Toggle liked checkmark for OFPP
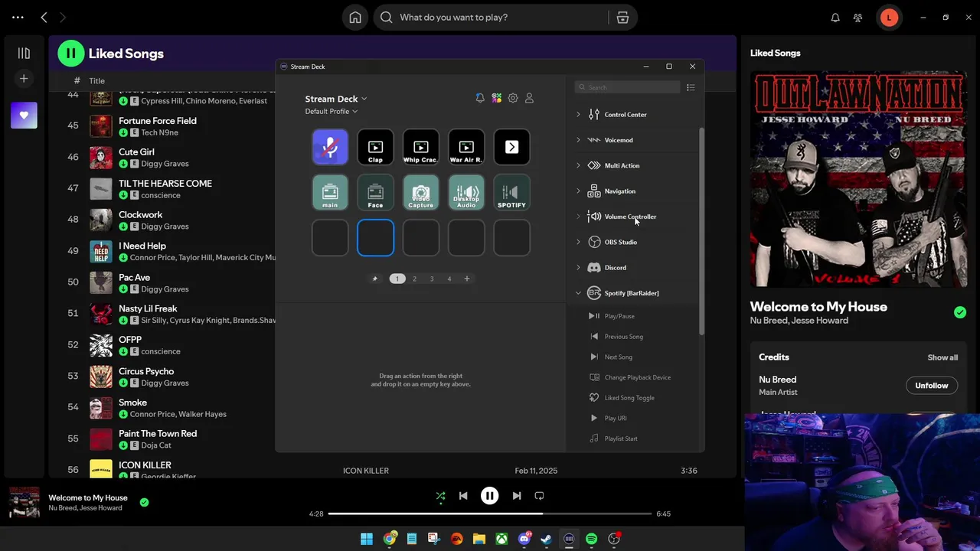This screenshot has width=980, height=551. (123, 351)
